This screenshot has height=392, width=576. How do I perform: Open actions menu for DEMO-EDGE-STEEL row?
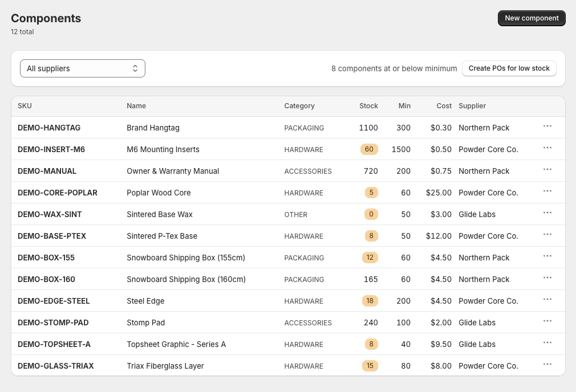coord(547,300)
